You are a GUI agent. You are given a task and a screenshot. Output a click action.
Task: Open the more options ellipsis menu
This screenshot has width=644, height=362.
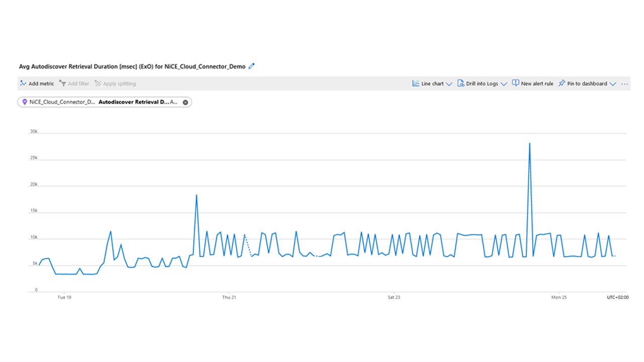click(x=624, y=84)
